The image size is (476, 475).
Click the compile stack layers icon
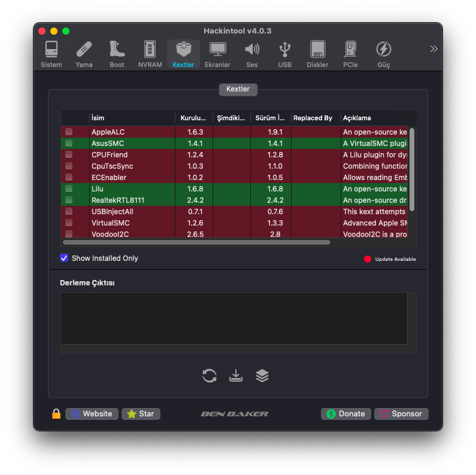coord(262,376)
